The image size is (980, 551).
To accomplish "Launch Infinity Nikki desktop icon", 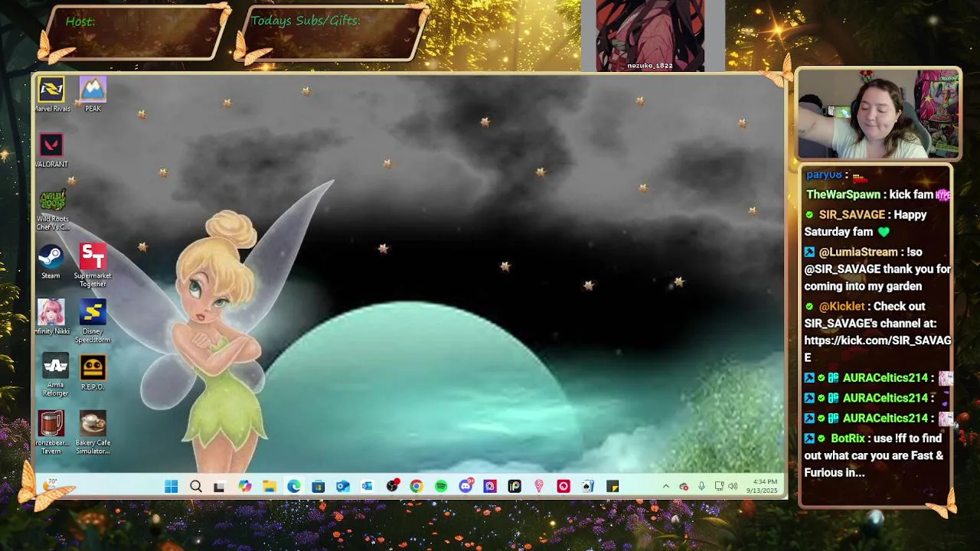I will tap(52, 317).
